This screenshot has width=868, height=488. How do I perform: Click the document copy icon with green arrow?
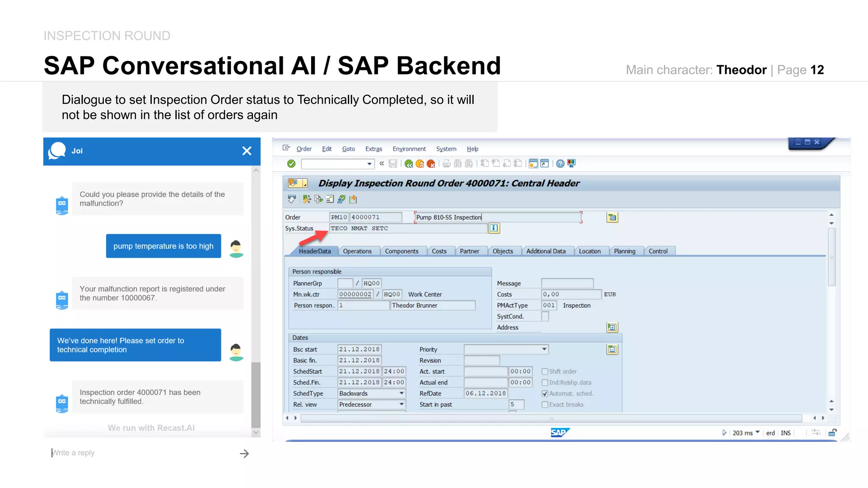(318, 199)
